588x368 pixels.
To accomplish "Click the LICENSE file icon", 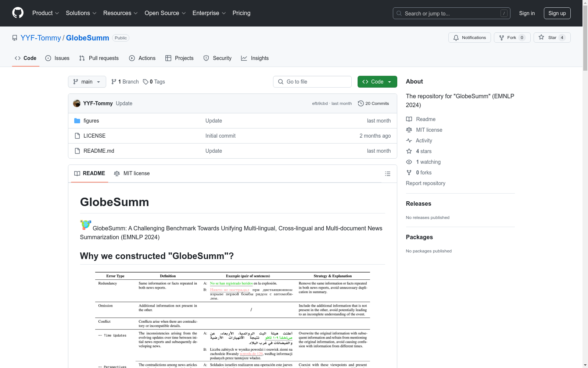I will point(77,136).
